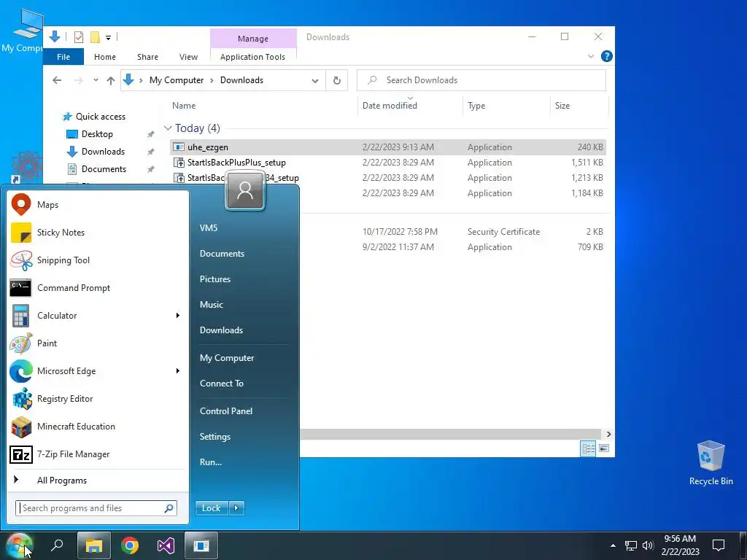Screen dimensions: 747x560
Task: Switch to File Explorer in taskbar
Action: 94,545
